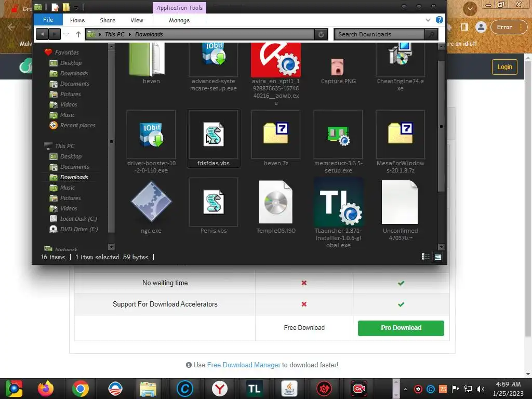This screenshot has width=532, height=399.
Task: Open DVD Drive (E:) in sidebar
Action: tap(79, 229)
